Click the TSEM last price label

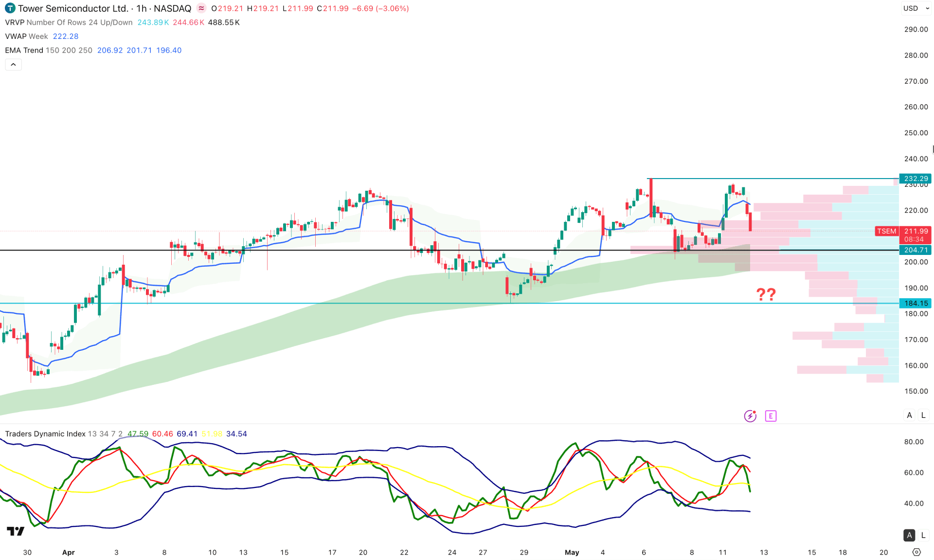point(886,232)
